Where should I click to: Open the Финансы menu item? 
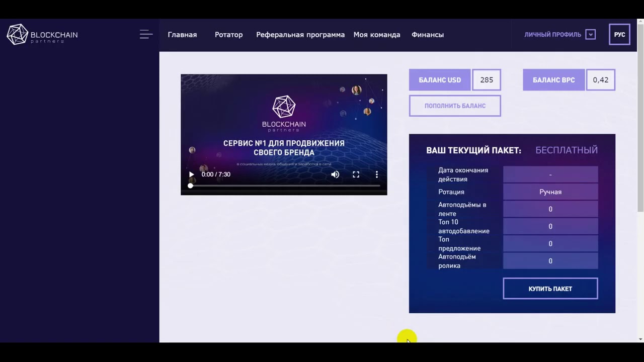pos(428,35)
